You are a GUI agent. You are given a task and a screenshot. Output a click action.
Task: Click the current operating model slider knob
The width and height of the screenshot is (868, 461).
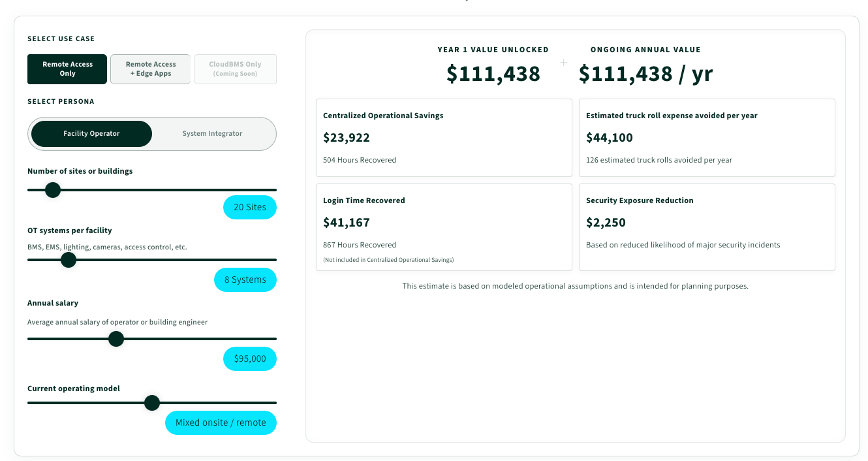(152, 403)
